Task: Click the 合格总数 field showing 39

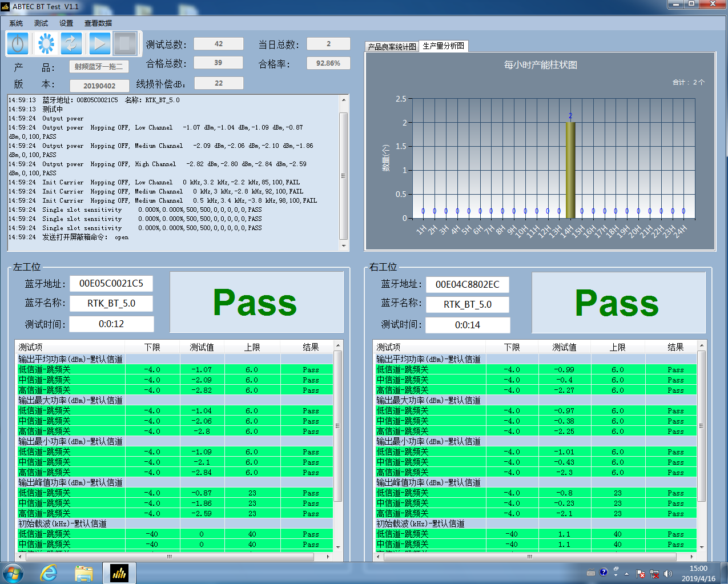Action: point(219,63)
